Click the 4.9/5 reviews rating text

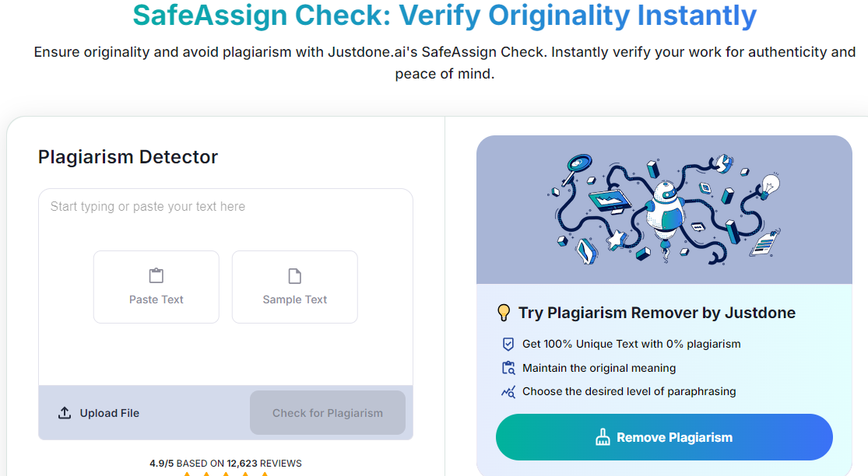(x=226, y=463)
